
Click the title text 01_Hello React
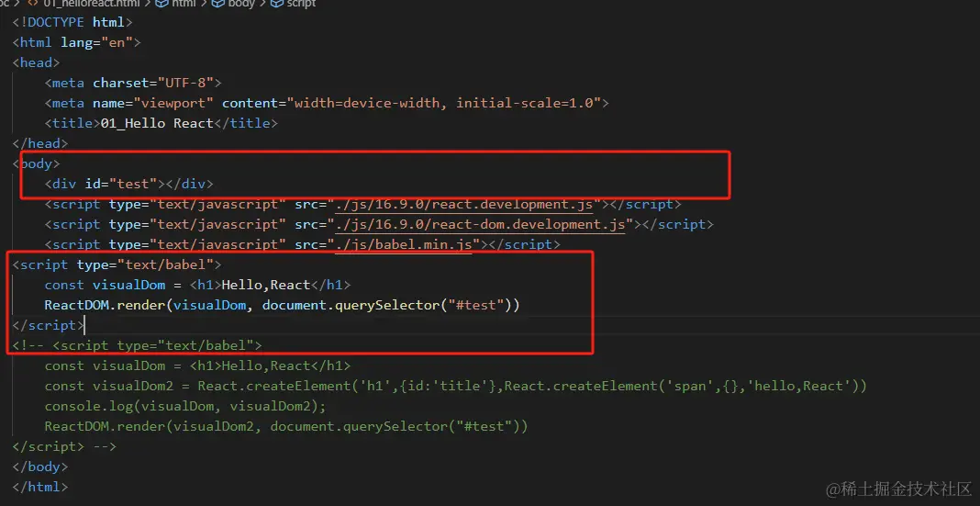click(x=157, y=123)
